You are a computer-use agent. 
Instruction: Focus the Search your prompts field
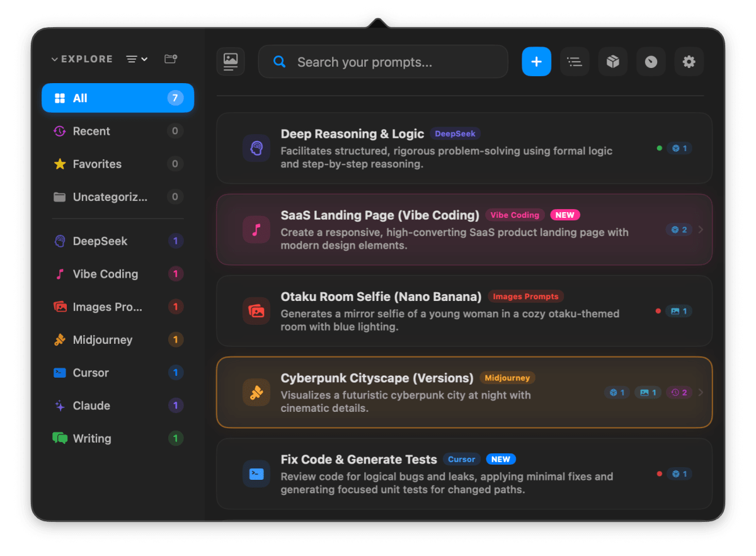click(383, 62)
